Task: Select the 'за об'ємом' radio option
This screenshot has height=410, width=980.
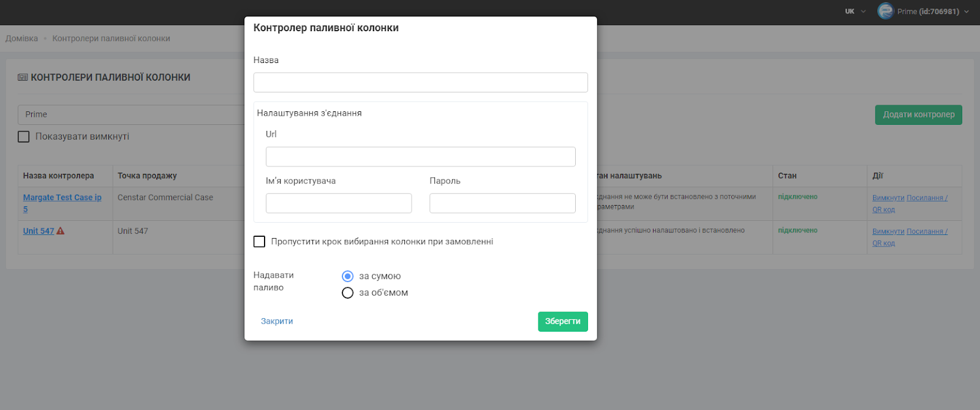Action: pyautogui.click(x=348, y=293)
